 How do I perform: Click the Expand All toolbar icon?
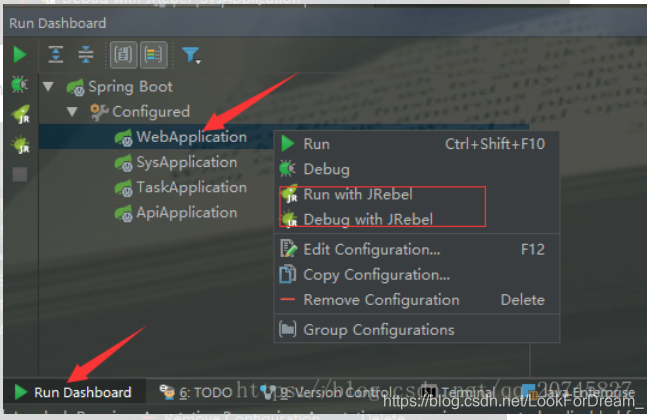55,55
